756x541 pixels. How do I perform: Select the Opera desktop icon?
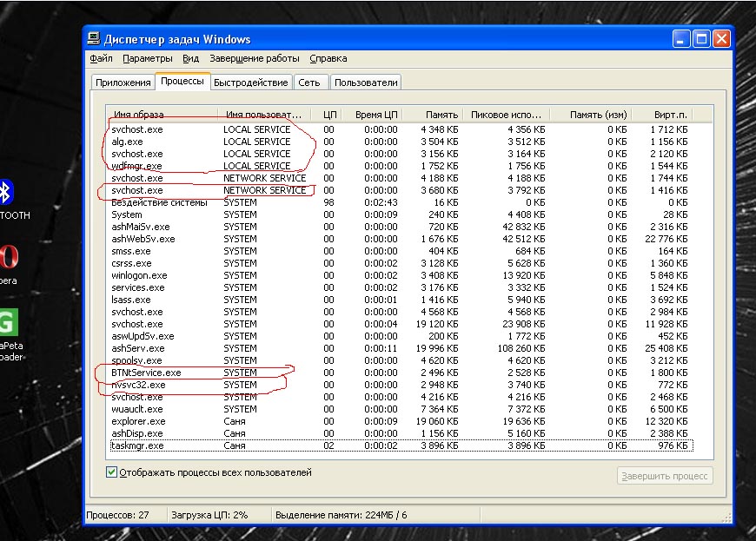[x=8, y=257]
